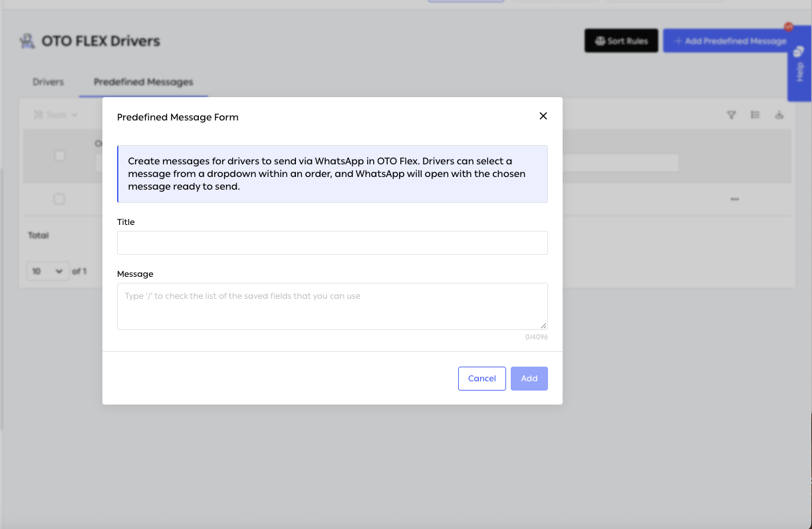Click the Predefined Message Form heading

178,117
